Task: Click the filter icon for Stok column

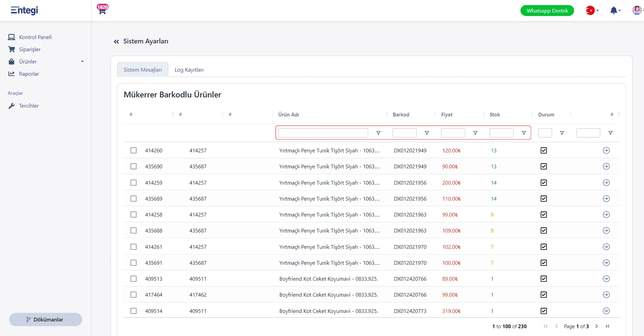Action: pyautogui.click(x=524, y=133)
